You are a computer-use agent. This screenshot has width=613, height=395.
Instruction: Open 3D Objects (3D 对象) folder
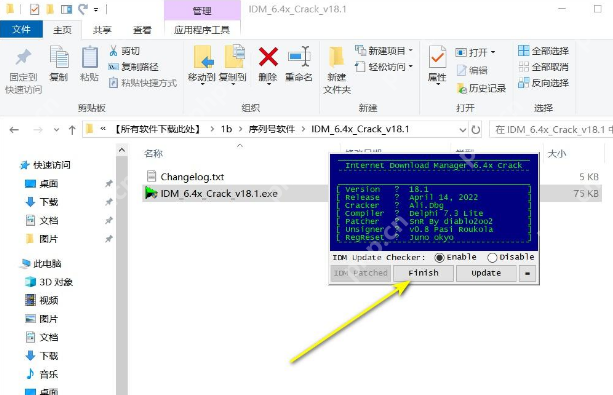click(49, 282)
